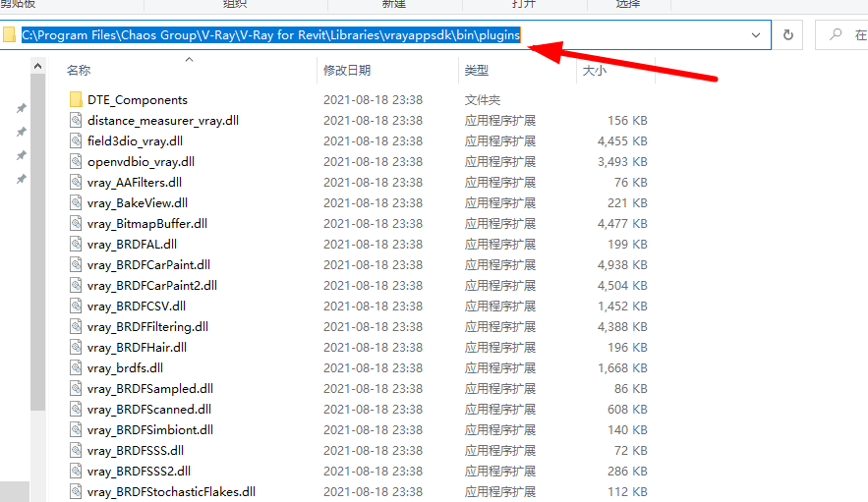Click the vray_BRDFCSV.dll file icon
Viewport: 868px width, 502px height.
click(x=77, y=307)
